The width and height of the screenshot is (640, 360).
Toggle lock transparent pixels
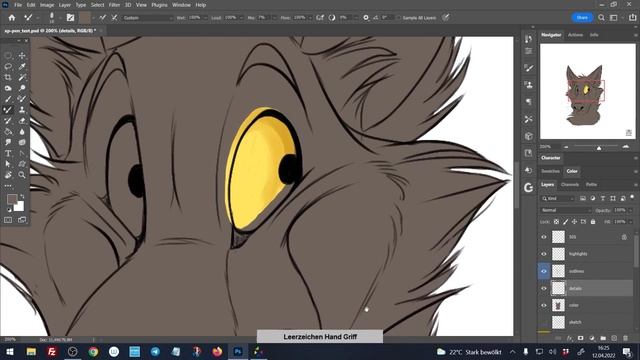(x=556, y=222)
